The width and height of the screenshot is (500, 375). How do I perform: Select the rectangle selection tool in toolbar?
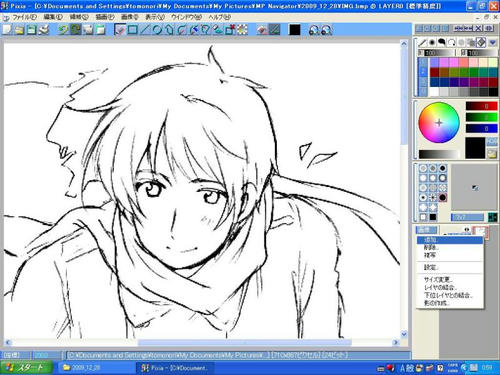pos(133,30)
